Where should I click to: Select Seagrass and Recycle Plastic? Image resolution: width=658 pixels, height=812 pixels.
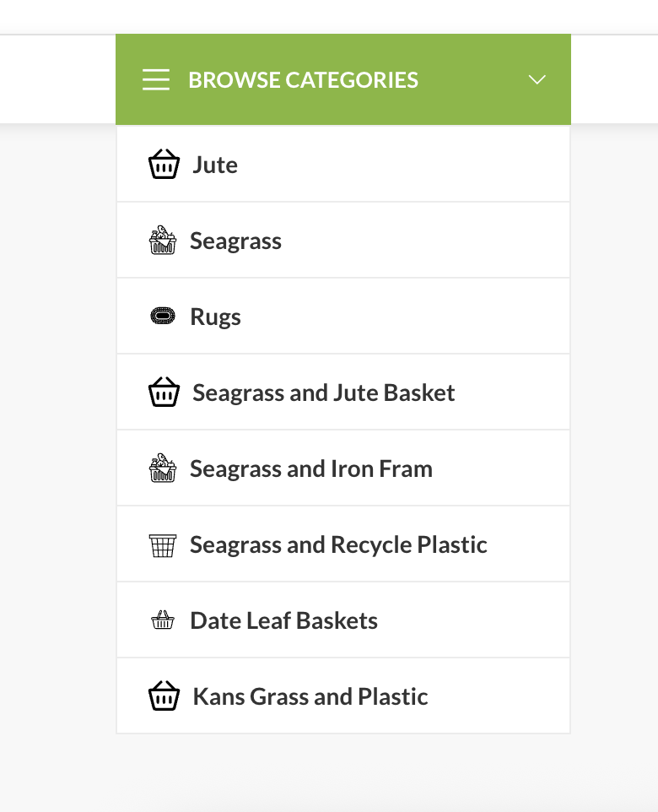pos(343,544)
